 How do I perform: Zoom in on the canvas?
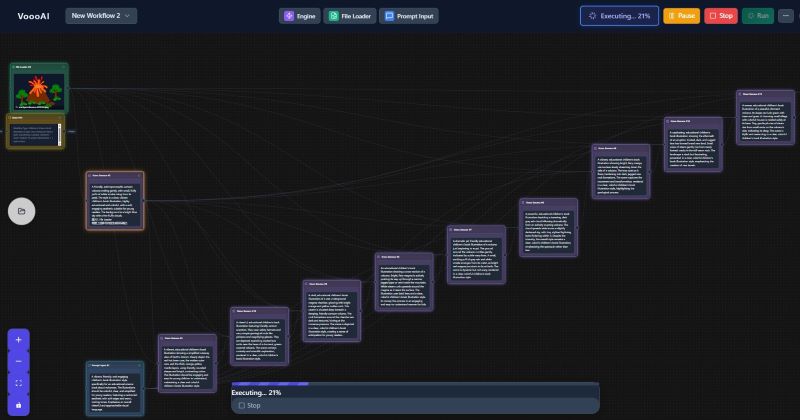18,340
